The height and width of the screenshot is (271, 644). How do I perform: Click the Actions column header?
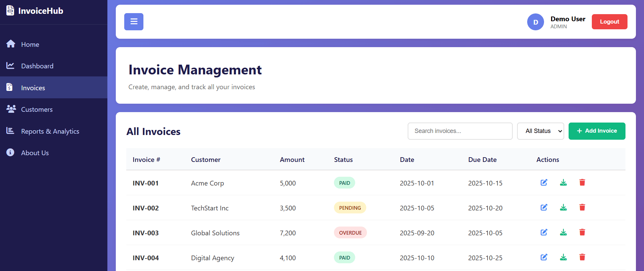click(547, 160)
